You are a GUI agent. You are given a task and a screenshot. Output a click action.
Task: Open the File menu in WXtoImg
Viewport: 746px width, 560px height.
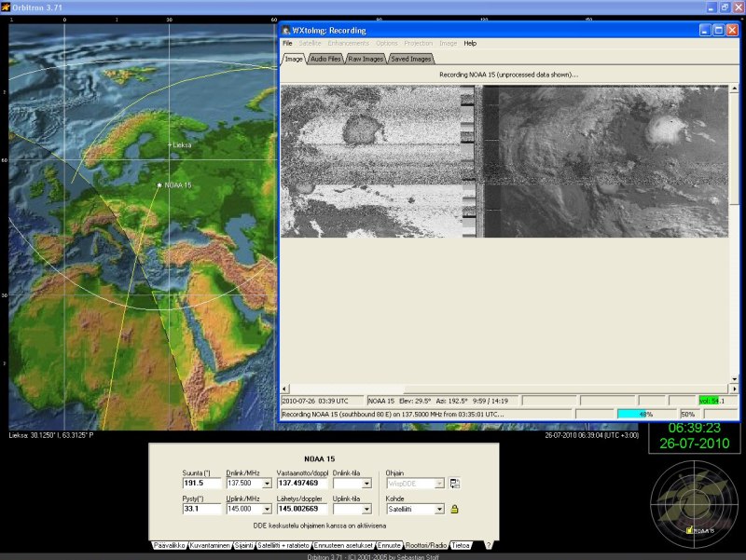287,43
